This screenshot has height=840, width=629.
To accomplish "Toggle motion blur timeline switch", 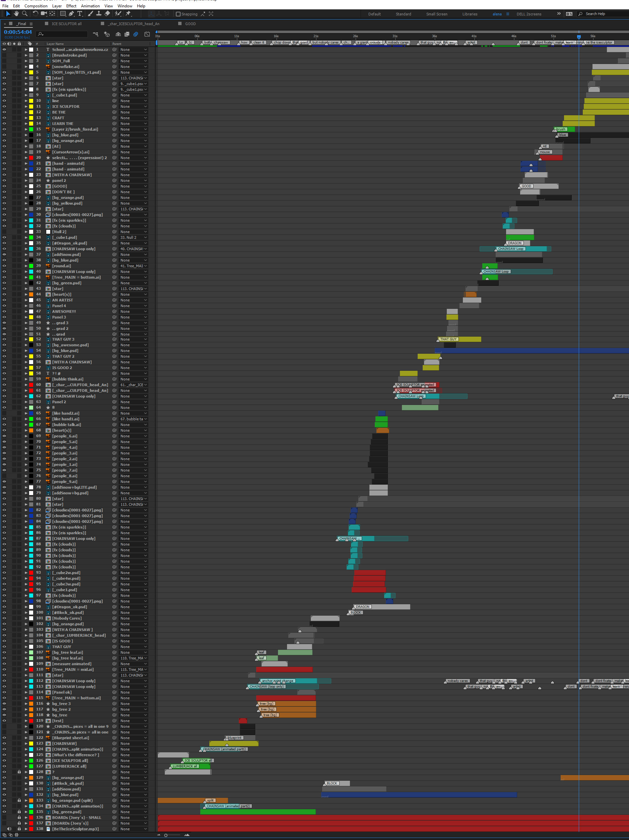I will pyautogui.click(x=136, y=34).
